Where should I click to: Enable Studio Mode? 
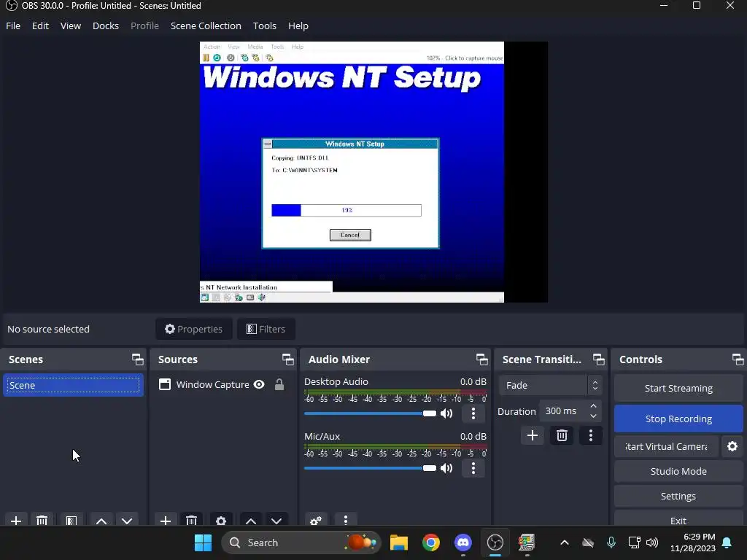pos(678,471)
